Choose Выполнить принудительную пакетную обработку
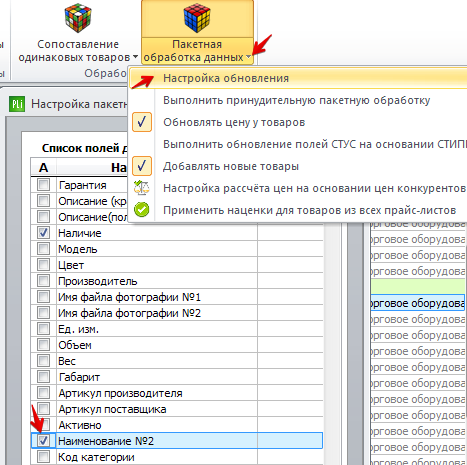Viewport: 467px width, 465px height. point(297,100)
